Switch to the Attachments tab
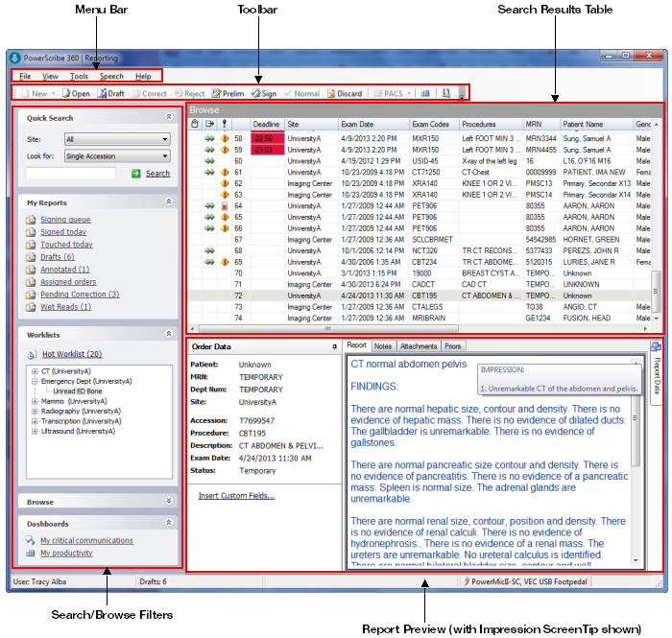This screenshot has height=638, width=672. (419, 346)
